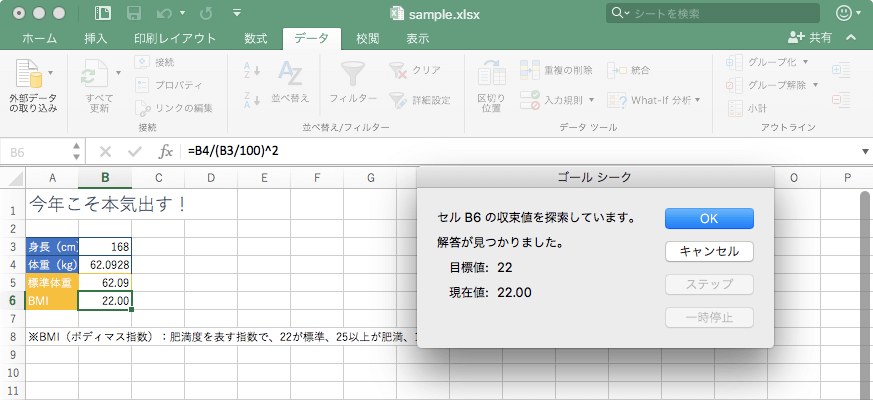This screenshot has height=400, width=873.
Task: Click the smiley feedback icon
Action: tap(845, 14)
